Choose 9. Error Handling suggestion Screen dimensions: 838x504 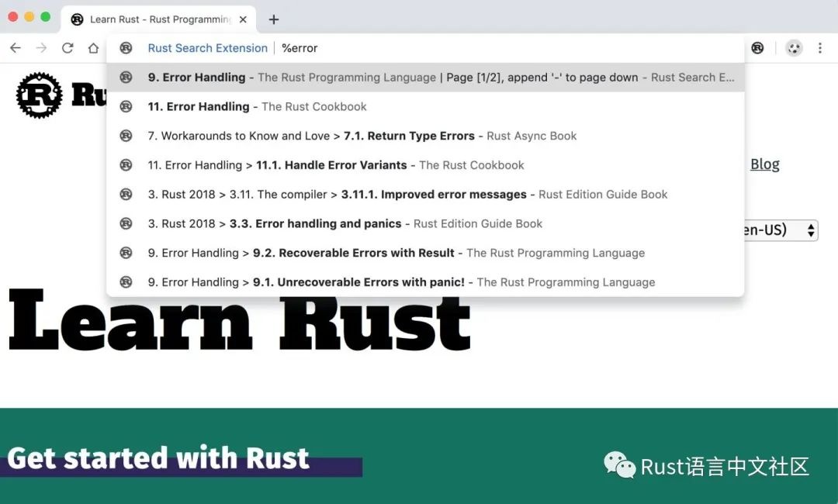[x=425, y=78]
